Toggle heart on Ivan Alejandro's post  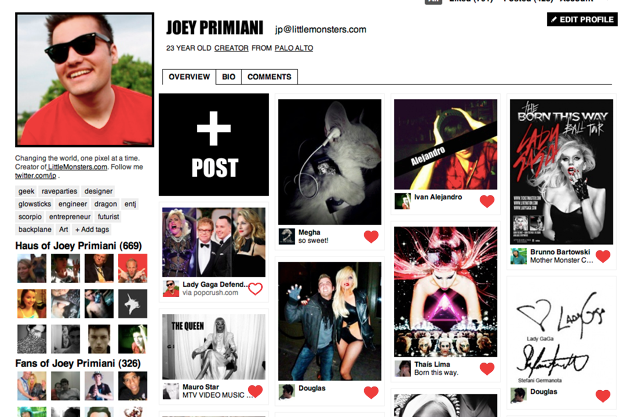coord(487,201)
